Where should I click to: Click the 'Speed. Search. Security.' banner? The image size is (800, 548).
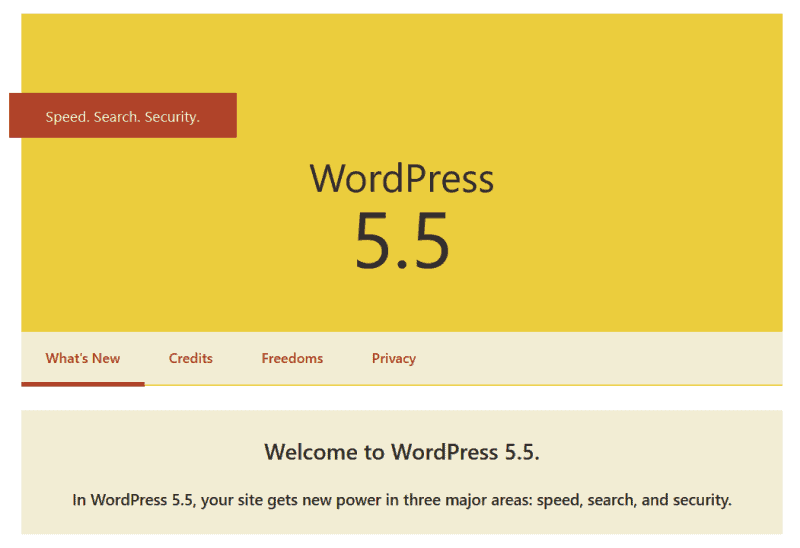click(x=123, y=116)
